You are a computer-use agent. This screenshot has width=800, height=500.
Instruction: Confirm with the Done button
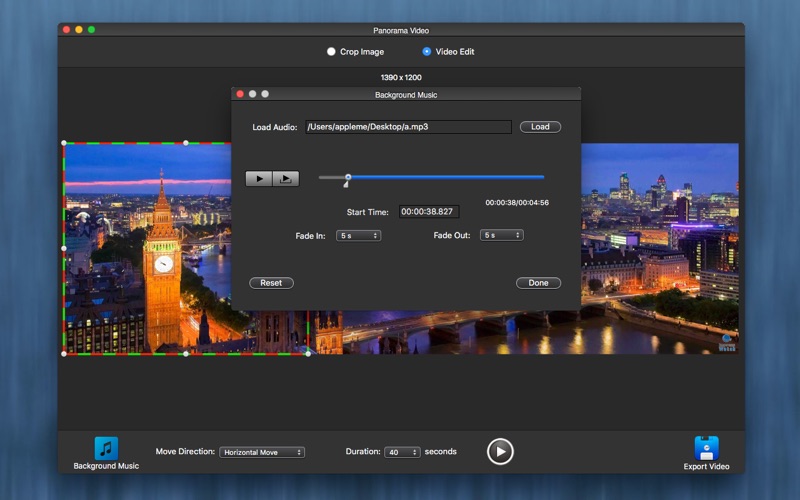pyautogui.click(x=538, y=283)
